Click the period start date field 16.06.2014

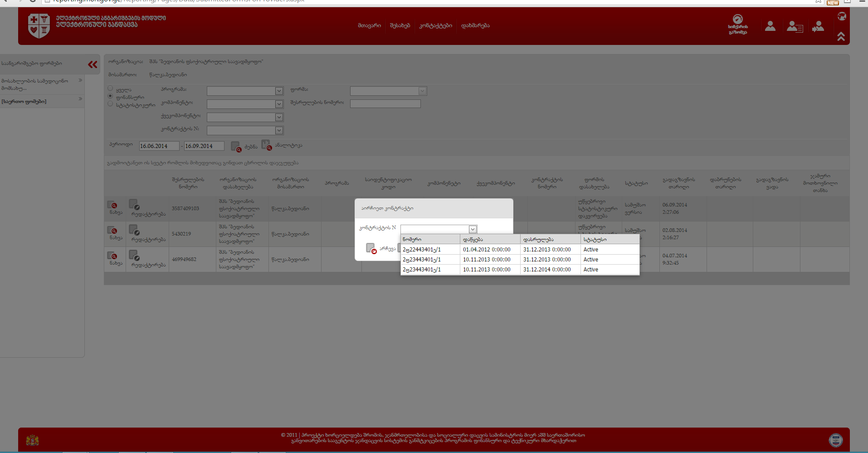[159, 146]
